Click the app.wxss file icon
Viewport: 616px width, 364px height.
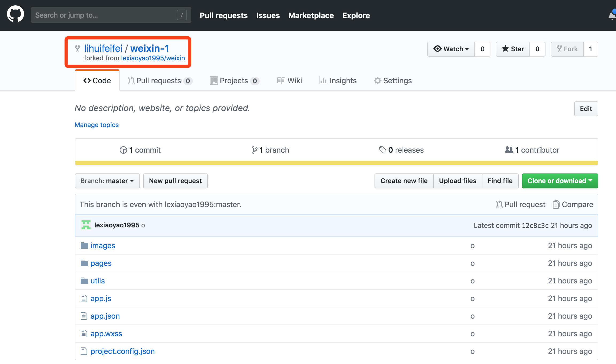pyautogui.click(x=84, y=334)
